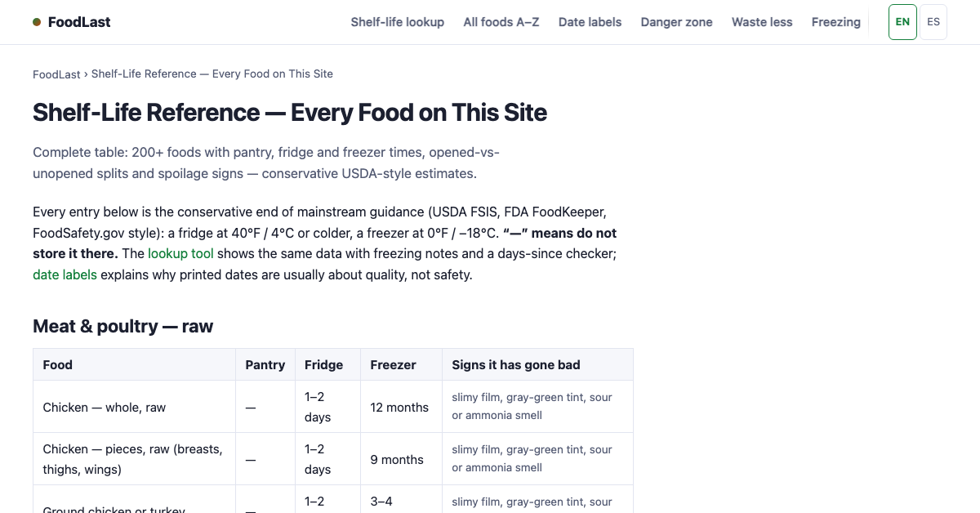980x513 pixels.
Task: Visit the Waste less section
Action: coord(762,22)
